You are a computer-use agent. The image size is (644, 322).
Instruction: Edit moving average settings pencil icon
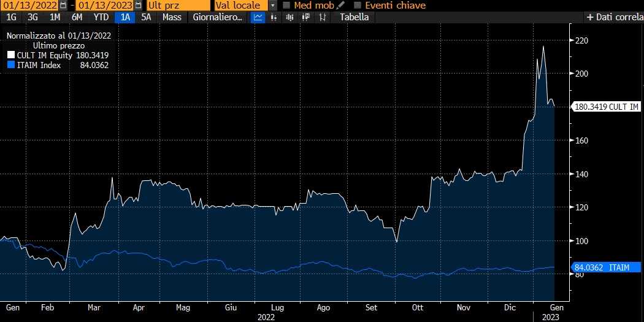click(x=340, y=6)
